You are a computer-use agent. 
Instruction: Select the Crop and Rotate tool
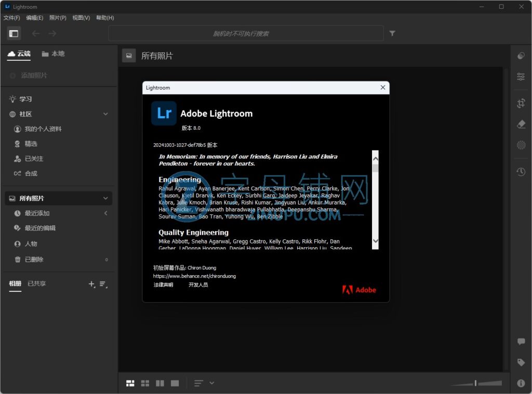[521, 103]
